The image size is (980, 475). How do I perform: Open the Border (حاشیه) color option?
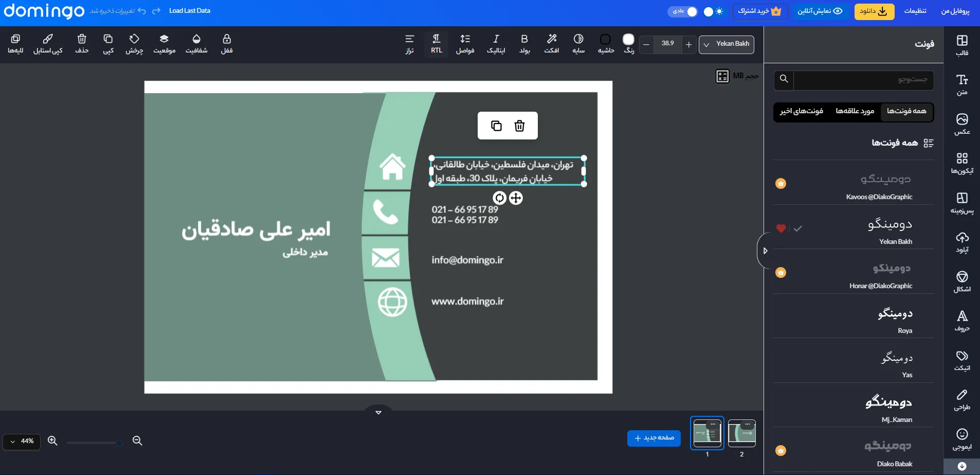point(606,44)
